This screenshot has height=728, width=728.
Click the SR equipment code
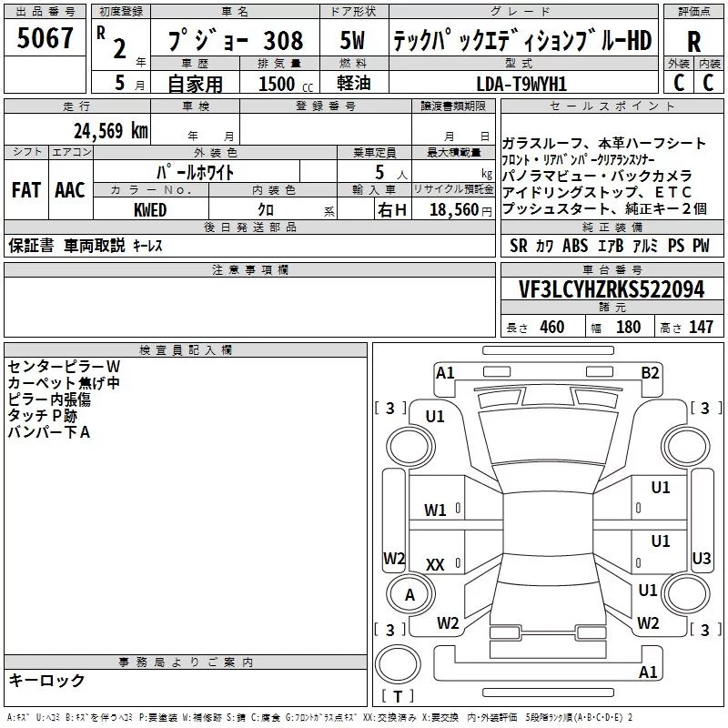pyautogui.click(x=518, y=246)
